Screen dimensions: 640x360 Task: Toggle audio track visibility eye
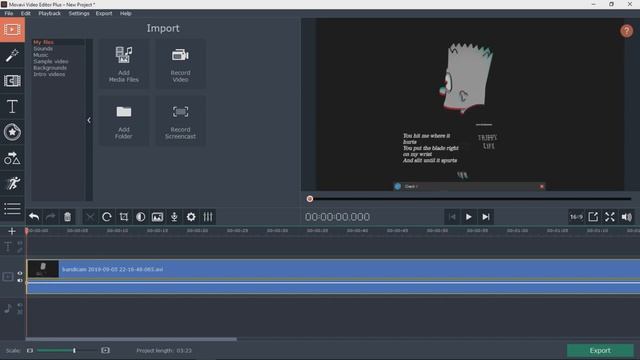tap(20, 305)
